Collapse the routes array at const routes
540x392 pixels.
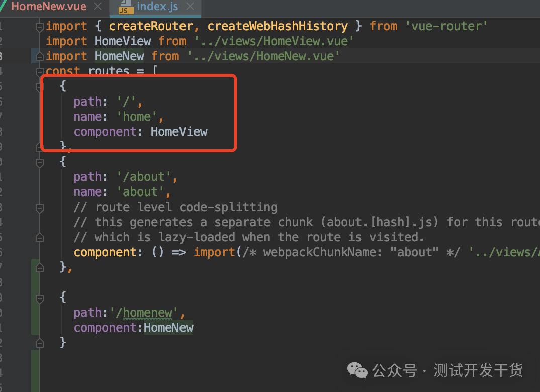click(x=40, y=71)
